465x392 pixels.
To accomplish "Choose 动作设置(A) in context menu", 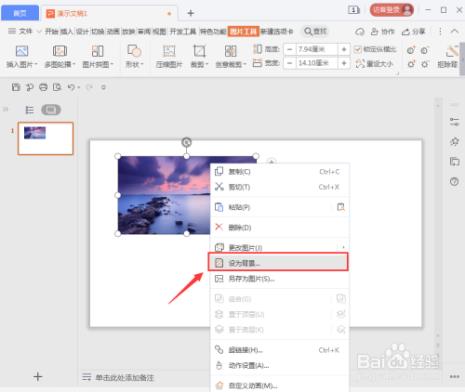I will [x=279, y=366].
